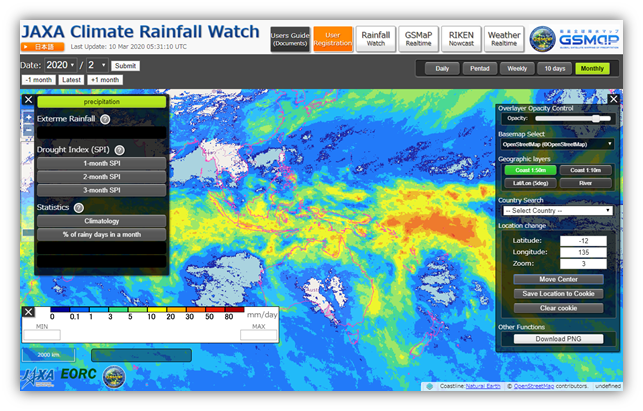
Task: Click the Move Center button
Action: [x=558, y=279]
